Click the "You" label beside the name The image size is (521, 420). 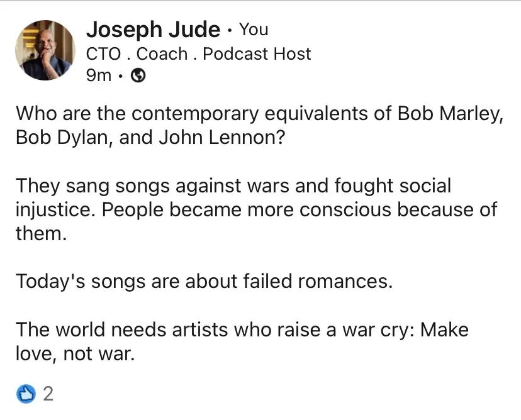click(x=254, y=30)
